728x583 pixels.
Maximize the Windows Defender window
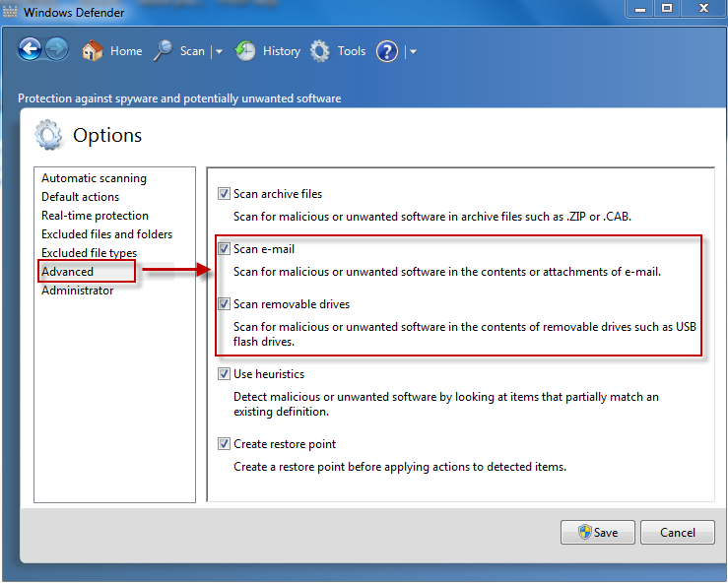coord(667,8)
